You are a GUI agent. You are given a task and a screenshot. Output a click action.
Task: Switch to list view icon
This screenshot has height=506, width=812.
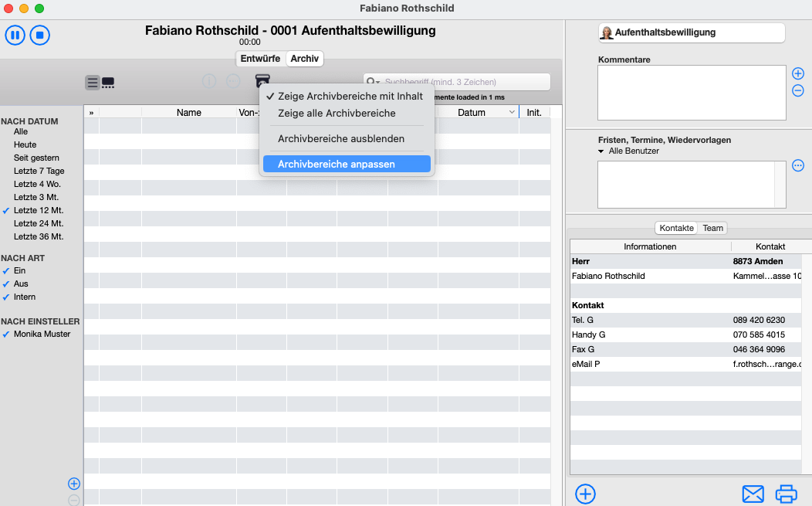[x=93, y=83]
